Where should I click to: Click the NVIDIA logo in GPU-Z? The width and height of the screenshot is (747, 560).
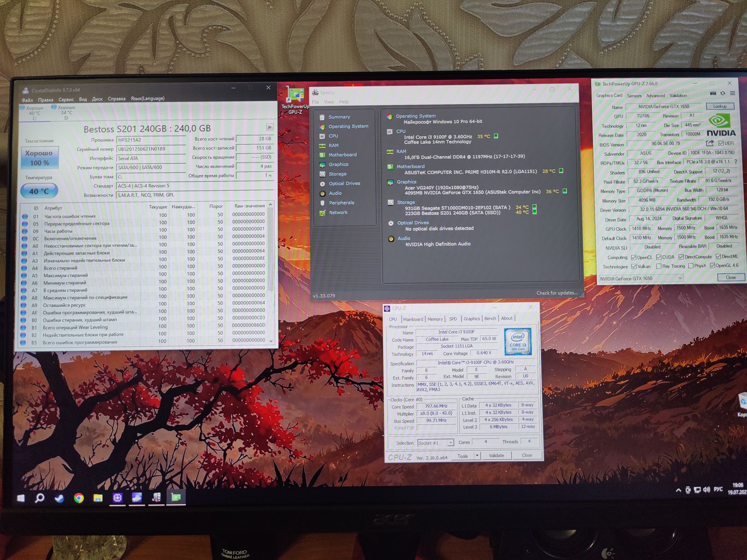coord(721,125)
